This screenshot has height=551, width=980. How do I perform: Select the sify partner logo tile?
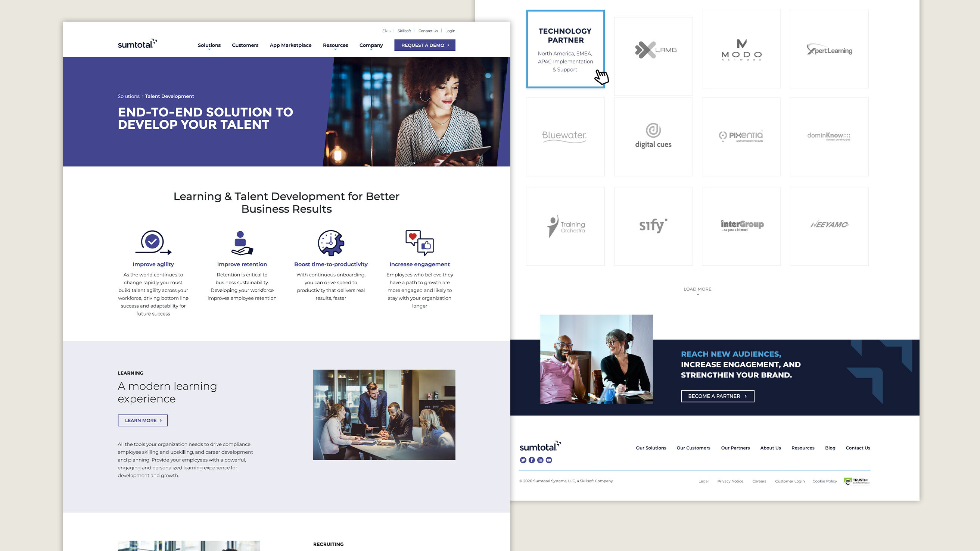[x=653, y=226]
